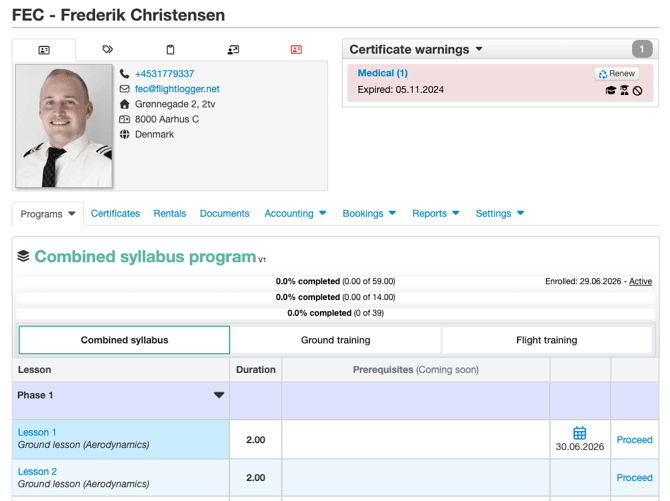Open the red ID card tab icon

[x=296, y=50]
